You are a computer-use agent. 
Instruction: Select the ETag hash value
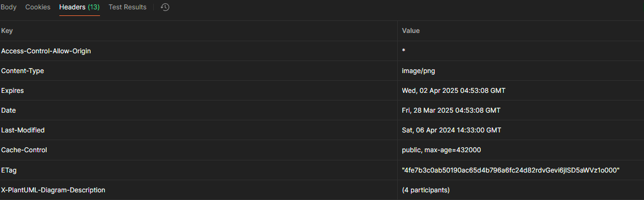coord(510,170)
